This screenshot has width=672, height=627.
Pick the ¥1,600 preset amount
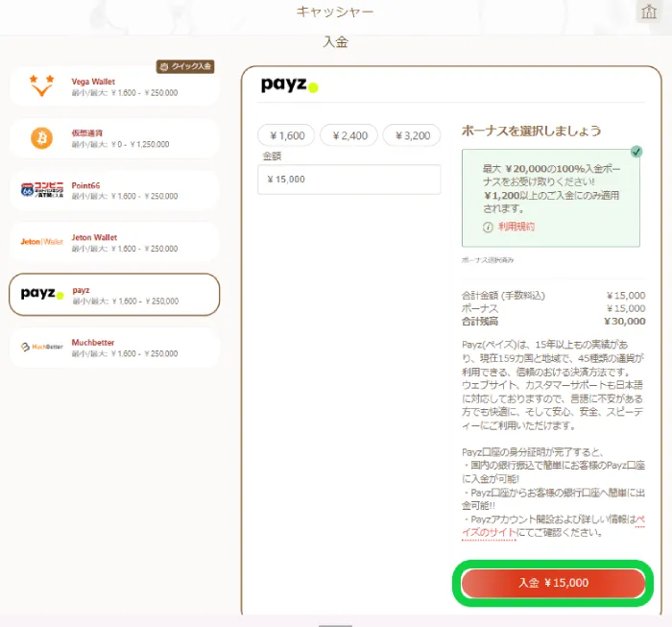286,135
